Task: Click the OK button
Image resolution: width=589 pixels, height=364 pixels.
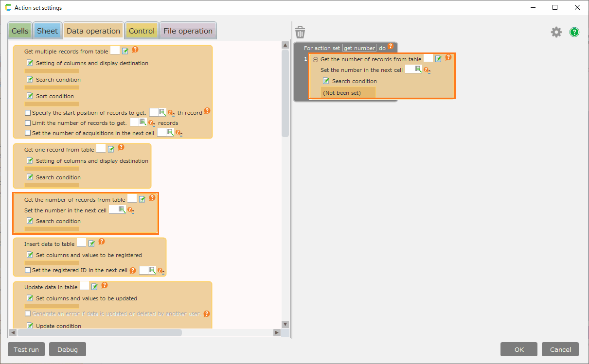Action: [518, 349]
